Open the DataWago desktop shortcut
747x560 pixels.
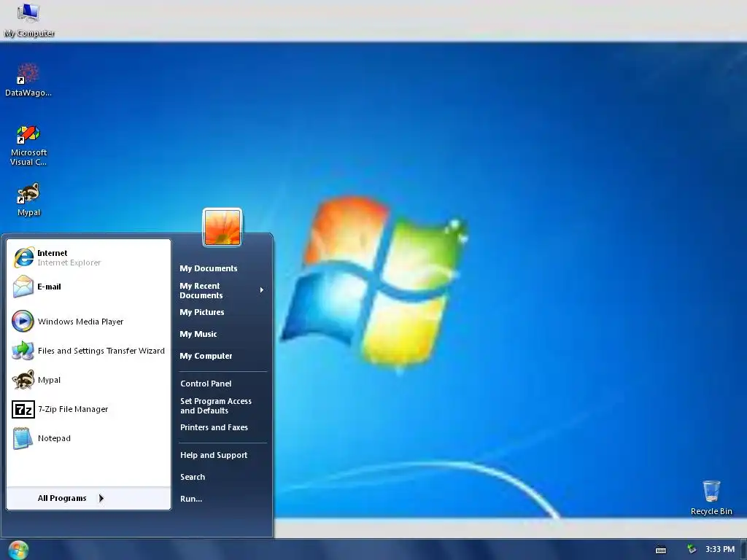point(28,79)
